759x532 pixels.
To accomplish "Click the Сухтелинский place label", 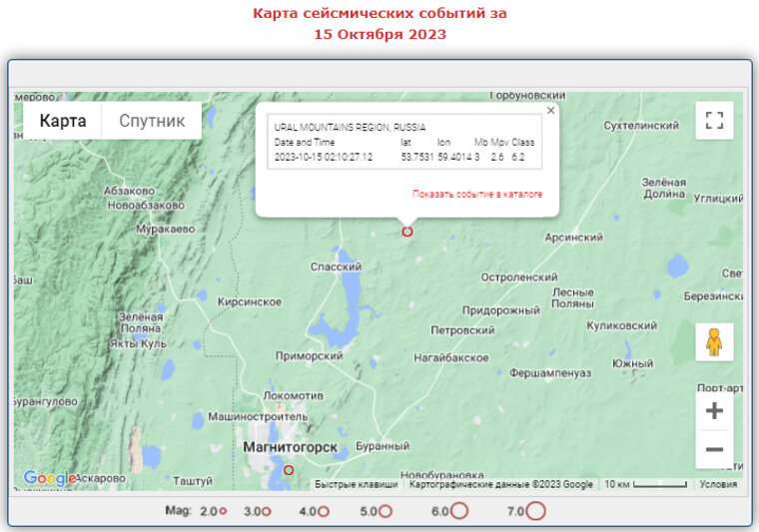I will coord(641,125).
